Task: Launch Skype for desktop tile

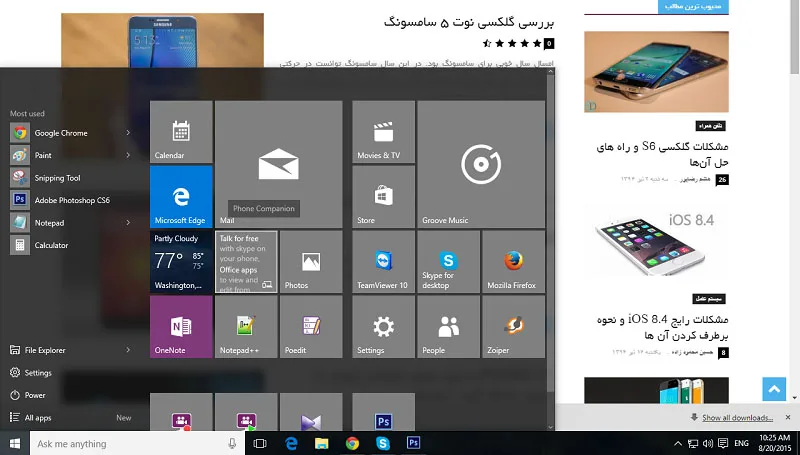Action: [x=448, y=262]
